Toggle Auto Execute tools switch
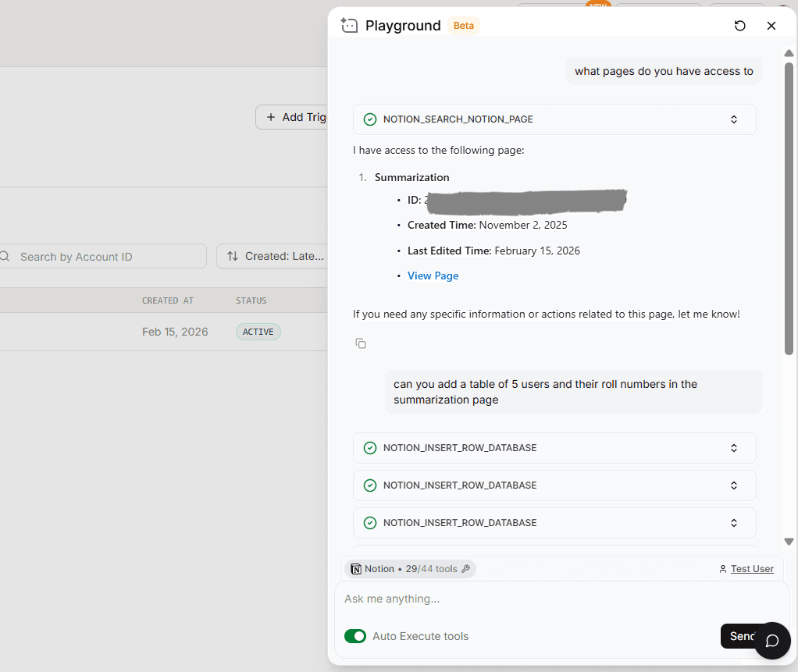 (355, 636)
